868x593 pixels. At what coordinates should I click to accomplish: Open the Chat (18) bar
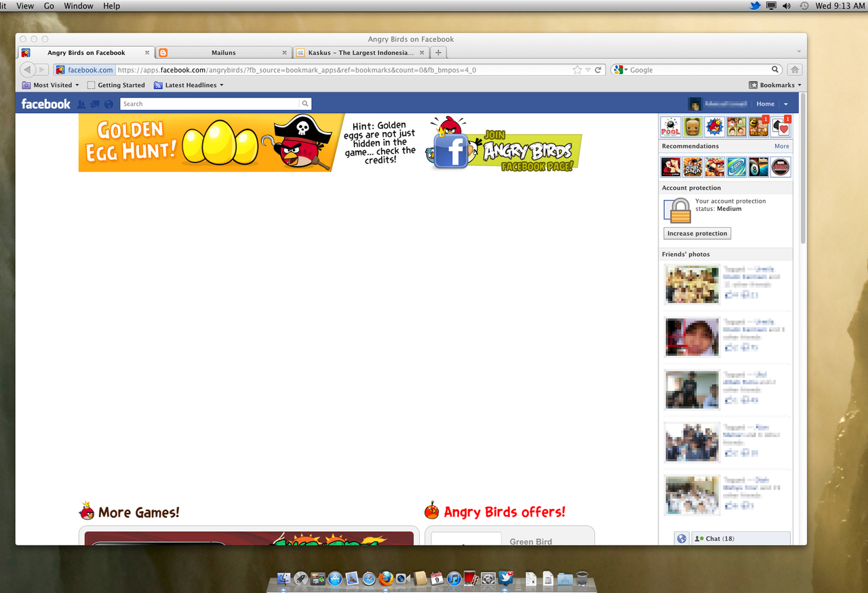pos(741,539)
